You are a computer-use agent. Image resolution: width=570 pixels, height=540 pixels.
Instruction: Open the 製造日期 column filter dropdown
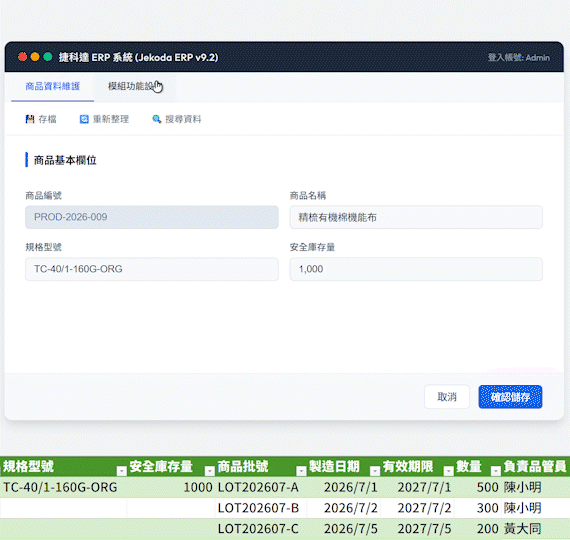point(375,471)
